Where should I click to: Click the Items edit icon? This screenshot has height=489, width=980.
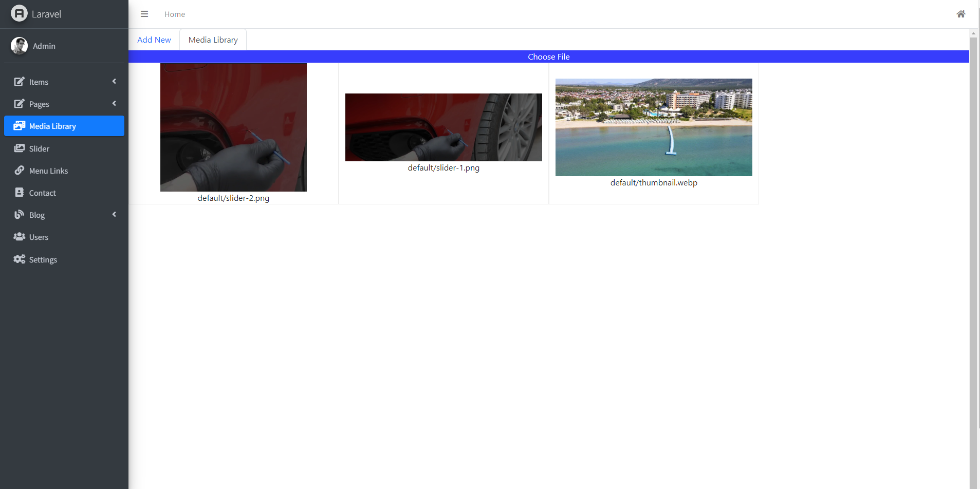pos(19,82)
